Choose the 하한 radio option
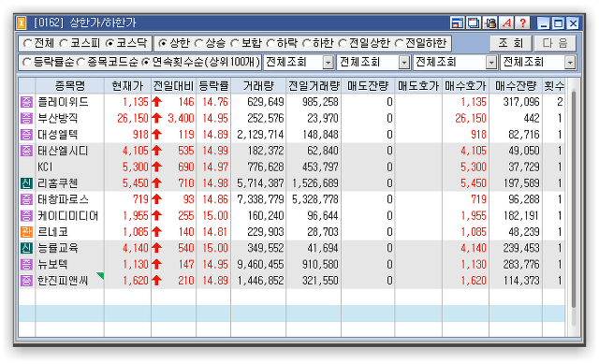The height and width of the screenshot is (364, 599). tap(306, 43)
